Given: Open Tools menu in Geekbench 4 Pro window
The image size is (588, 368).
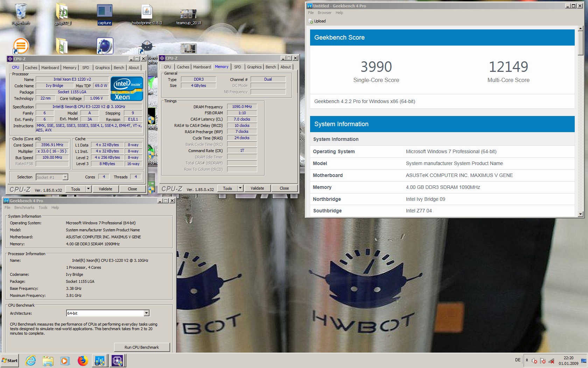Looking at the screenshot, I should point(43,207).
